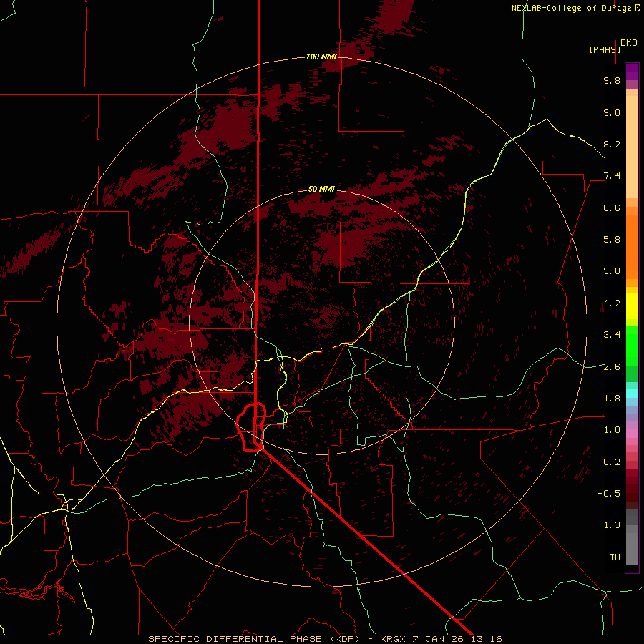This screenshot has height=644, width=644.
Task: Click the 3.4 scale label
Action: 612,335
